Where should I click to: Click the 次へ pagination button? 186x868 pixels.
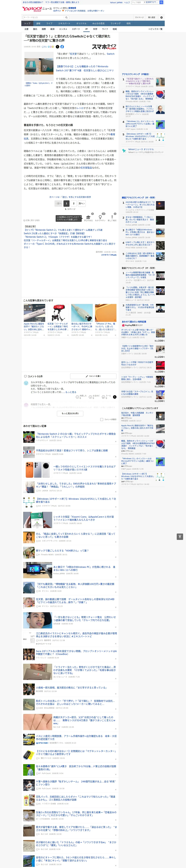coord(82,204)
